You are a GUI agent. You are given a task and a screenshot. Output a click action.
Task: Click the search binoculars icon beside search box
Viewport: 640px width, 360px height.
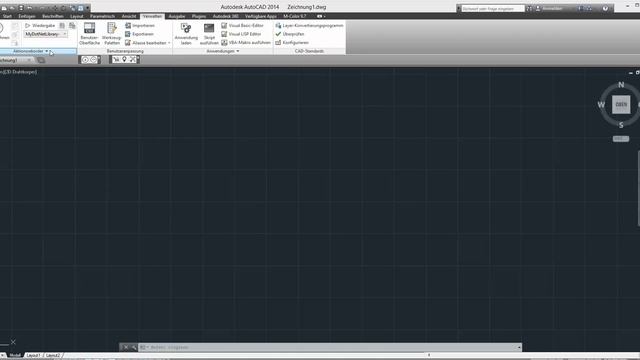click(529, 8)
